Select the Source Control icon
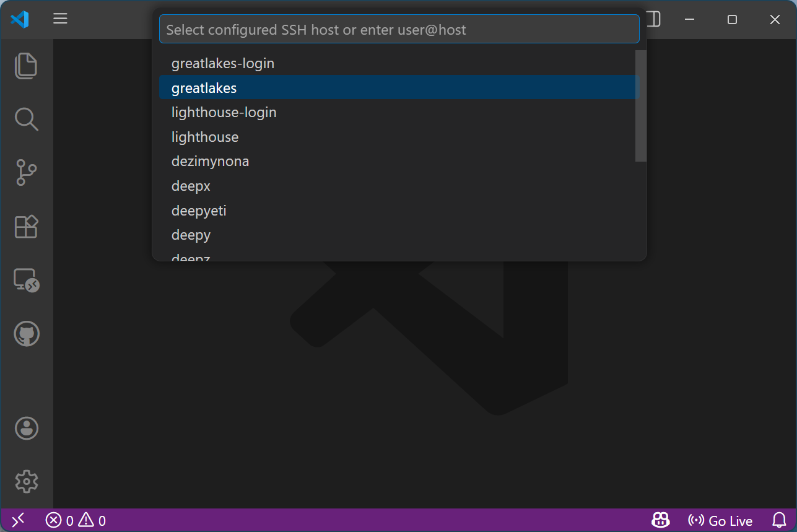 tap(26, 173)
